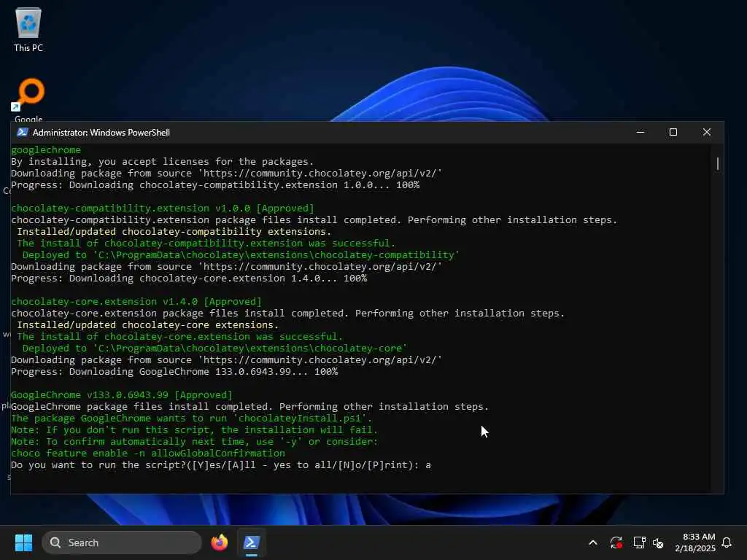The image size is (747, 560).
Task: Click the PowerShell window scrollbar thumb
Action: tap(718, 163)
